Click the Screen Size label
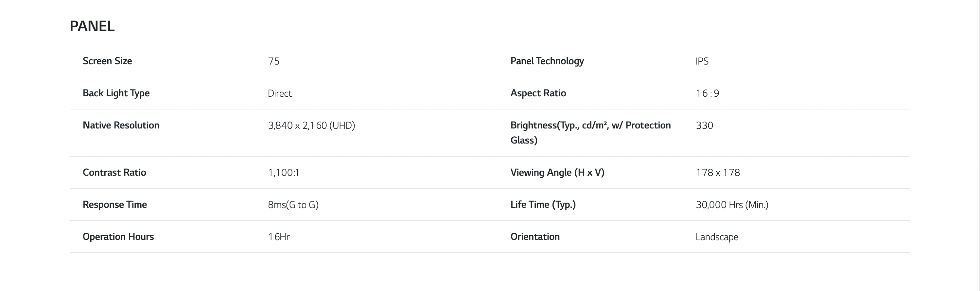 tap(107, 61)
